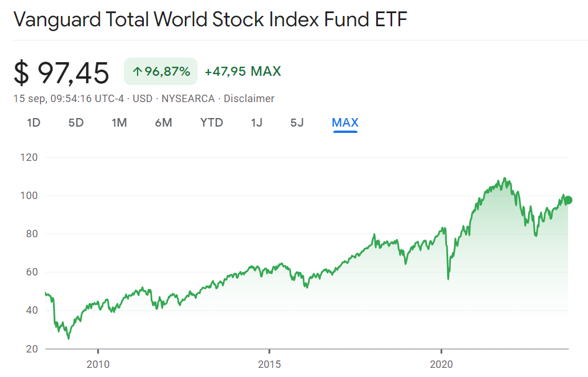Image resolution: width=588 pixels, height=377 pixels.
Task: Select the YTD range tab
Action: [211, 123]
